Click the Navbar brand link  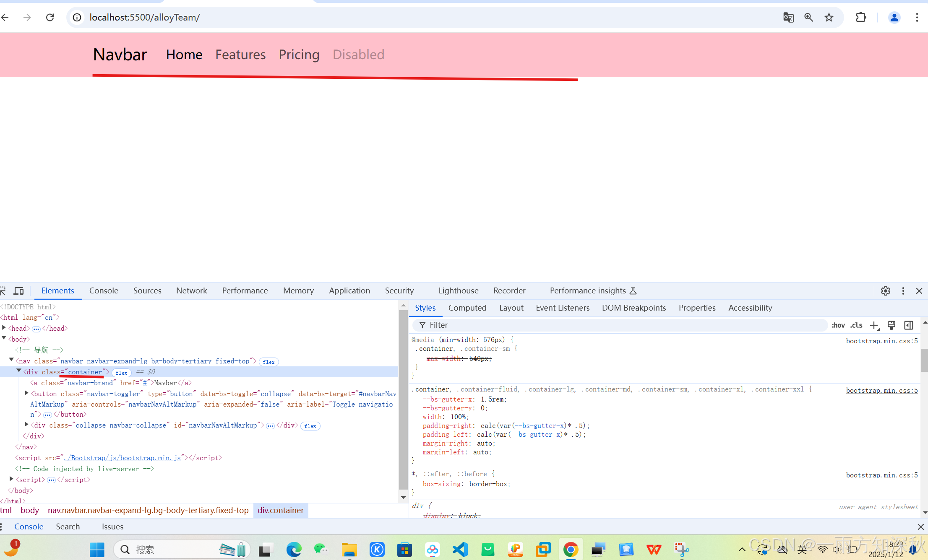[120, 54]
